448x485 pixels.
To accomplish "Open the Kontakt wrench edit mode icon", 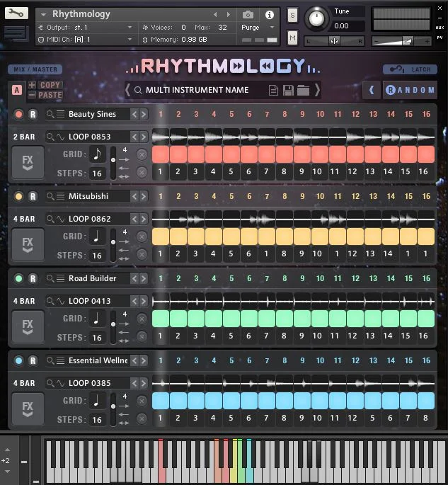I will pos(16,13).
